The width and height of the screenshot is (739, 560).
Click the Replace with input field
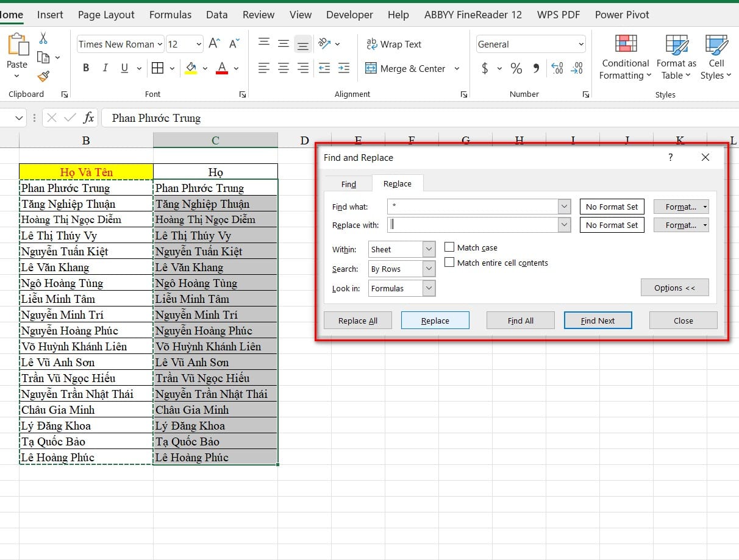(x=473, y=225)
